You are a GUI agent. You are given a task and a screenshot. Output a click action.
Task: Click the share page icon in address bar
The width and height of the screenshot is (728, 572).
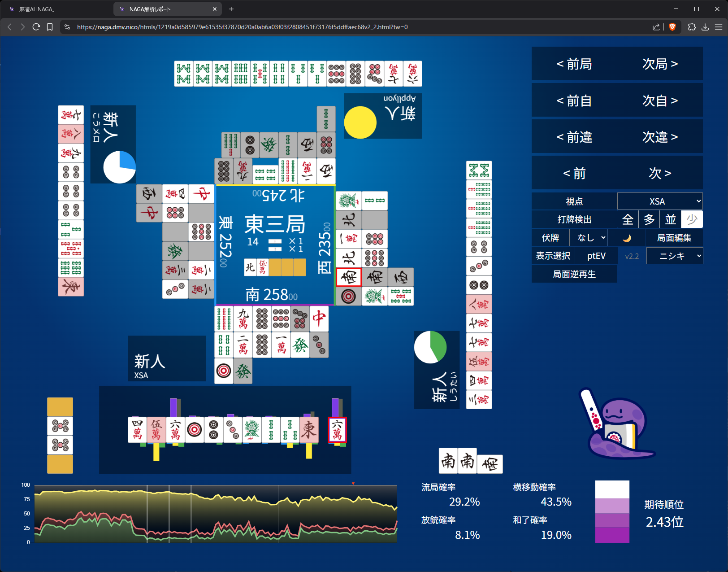[x=656, y=27]
